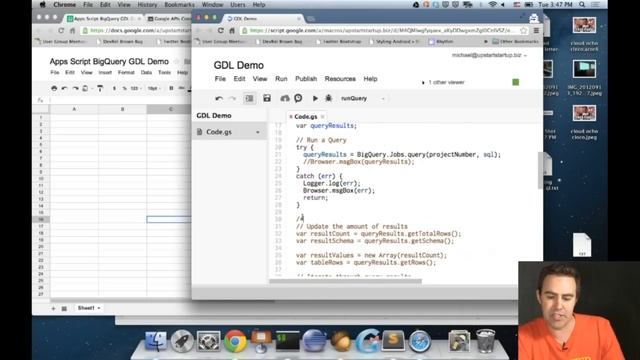
Task: Run the script with the play icon
Action: pyautogui.click(x=315, y=98)
